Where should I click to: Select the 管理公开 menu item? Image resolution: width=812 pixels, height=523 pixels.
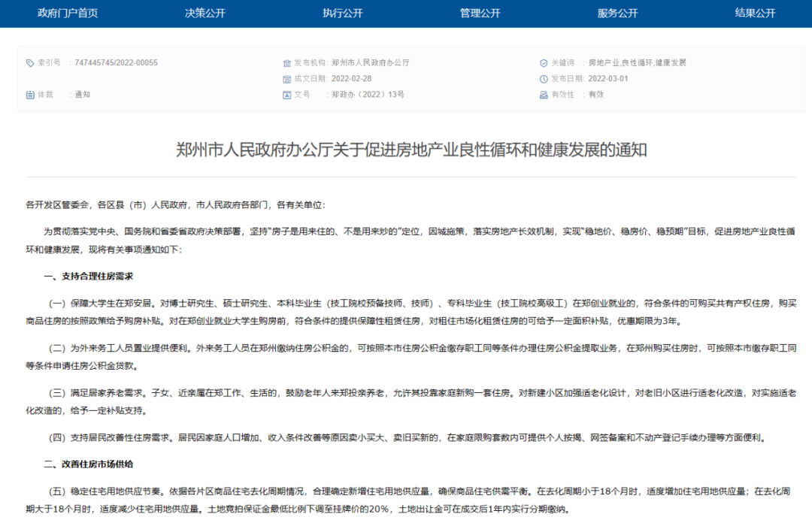[x=480, y=14]
